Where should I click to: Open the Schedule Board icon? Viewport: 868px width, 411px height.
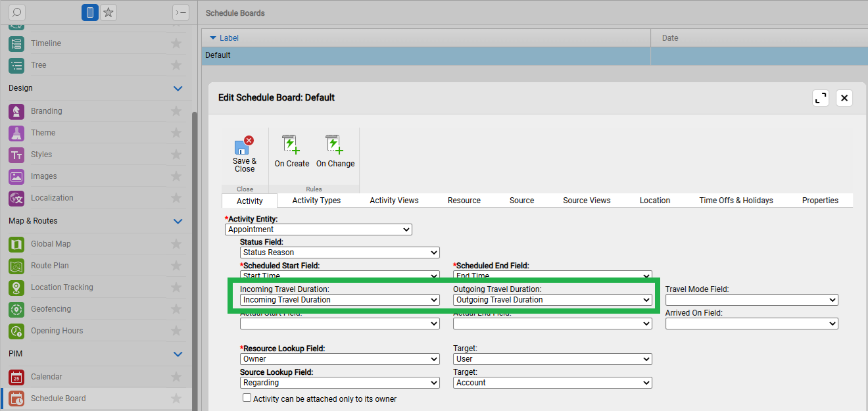[x=16, y=399]
